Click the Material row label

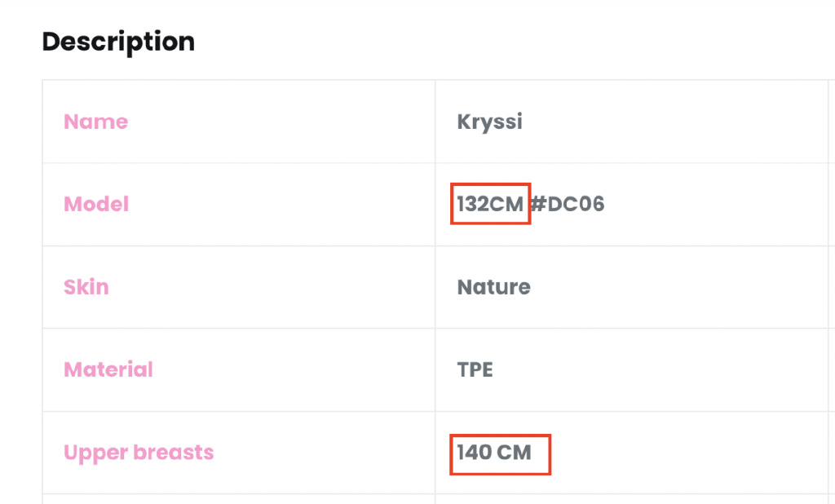point(108,369)
